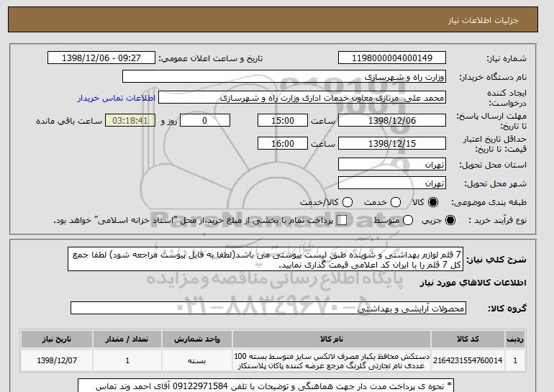
Task: Click the delivery city field تهران
Action: [392, 183]
